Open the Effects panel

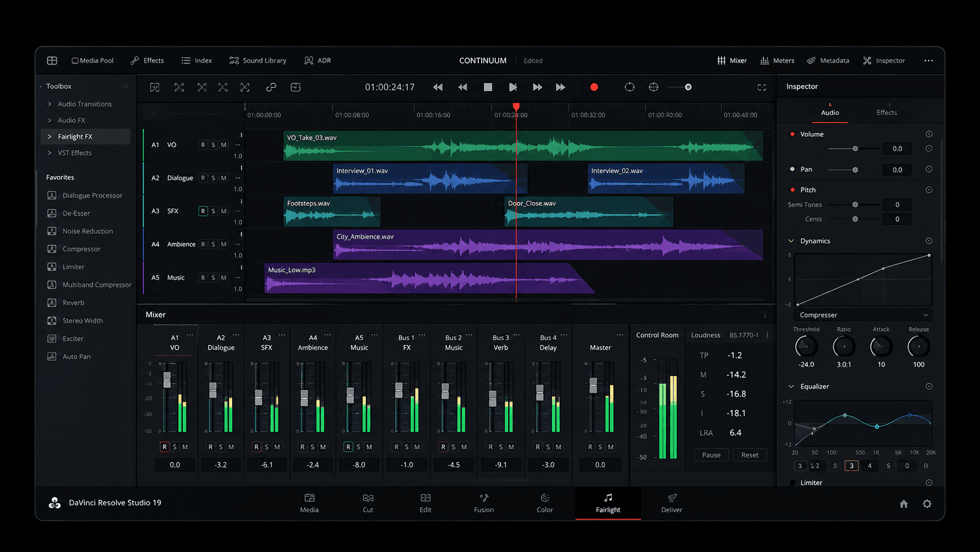[147, 60]
